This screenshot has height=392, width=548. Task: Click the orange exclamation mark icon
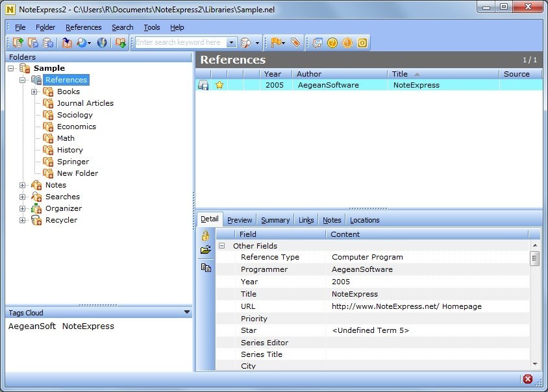[x=347, y=43]
